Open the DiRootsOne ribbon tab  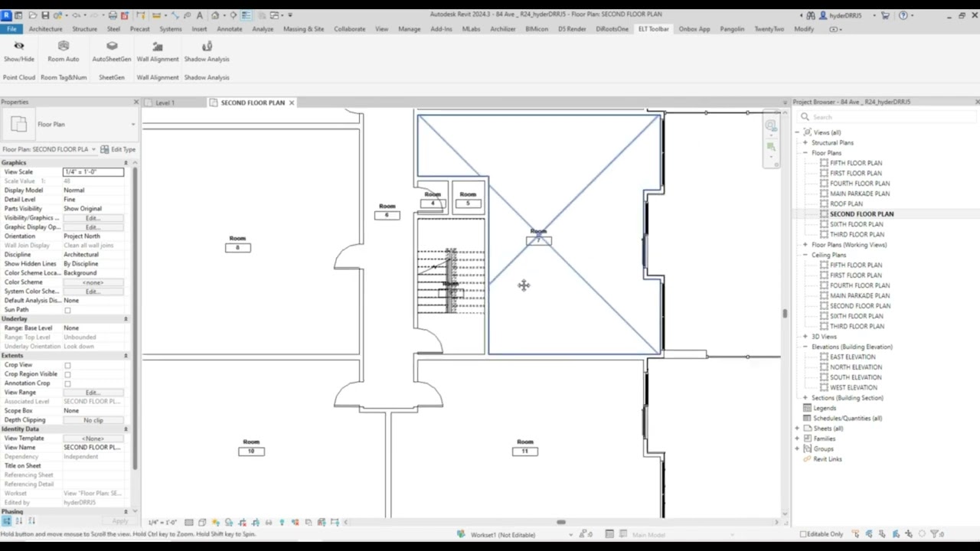point(612,29)
